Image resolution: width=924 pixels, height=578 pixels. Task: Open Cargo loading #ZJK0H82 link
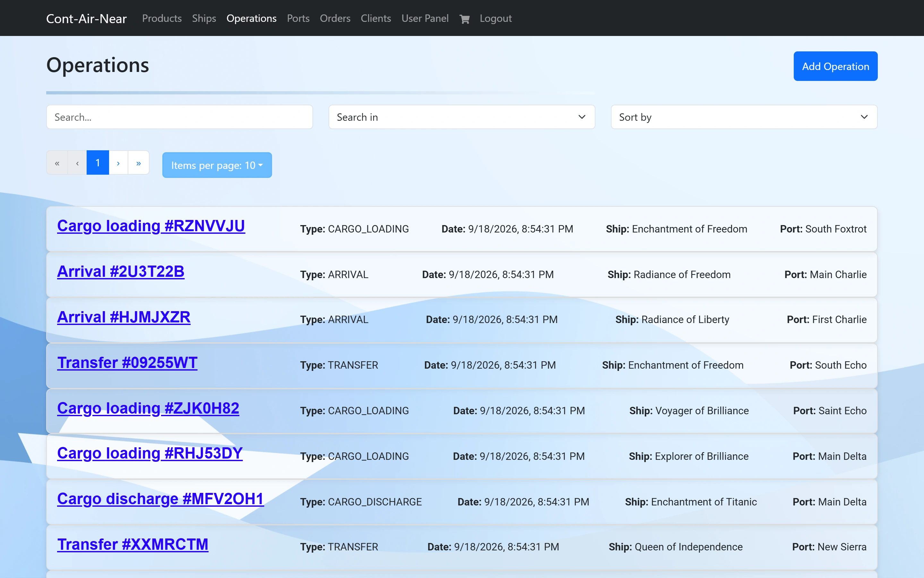point(148,408)
